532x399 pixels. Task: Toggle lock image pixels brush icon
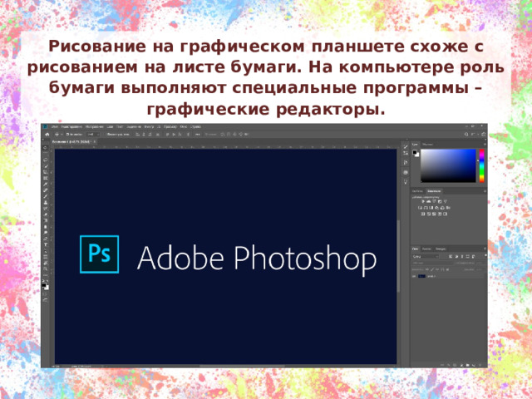[432, 269]
